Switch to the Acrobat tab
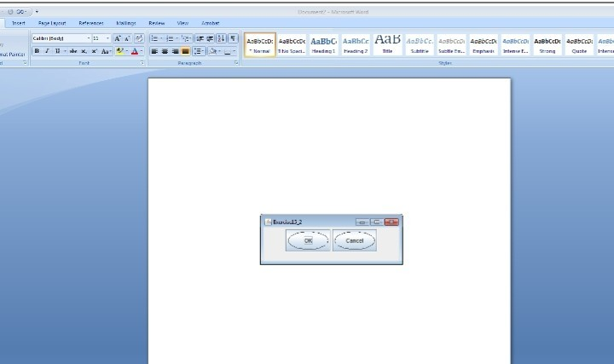The width and height of the screenshot is (614, 364). click(211, 23)
